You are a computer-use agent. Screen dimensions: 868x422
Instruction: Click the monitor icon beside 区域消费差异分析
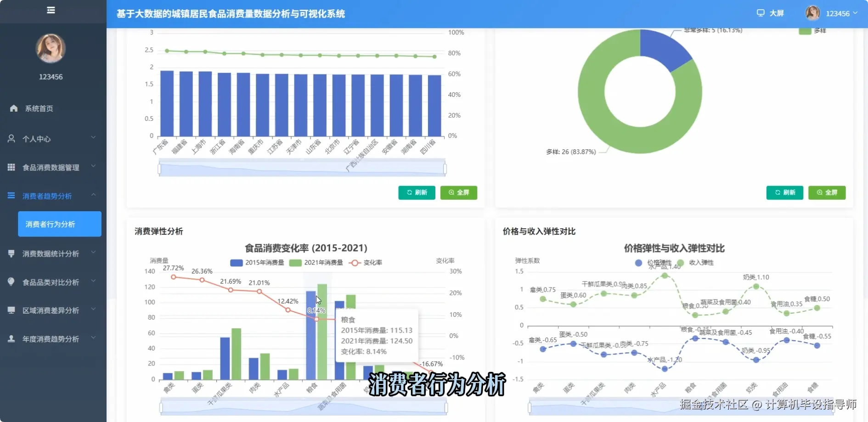[11, 310]
